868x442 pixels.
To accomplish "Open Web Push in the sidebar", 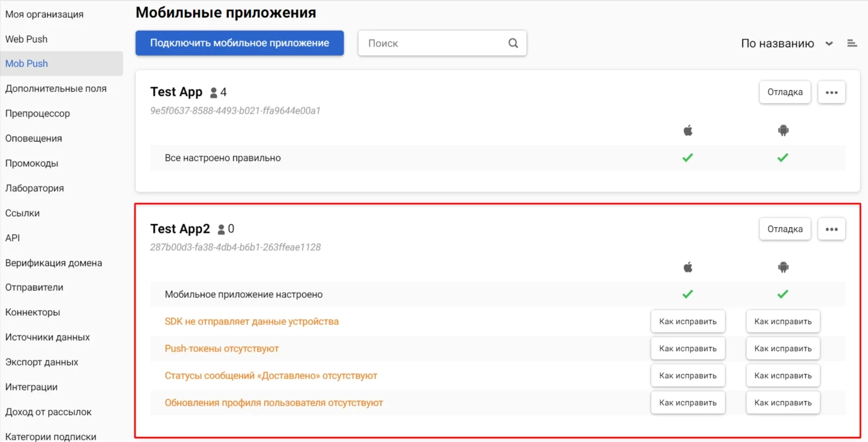I will coord(26,39).
